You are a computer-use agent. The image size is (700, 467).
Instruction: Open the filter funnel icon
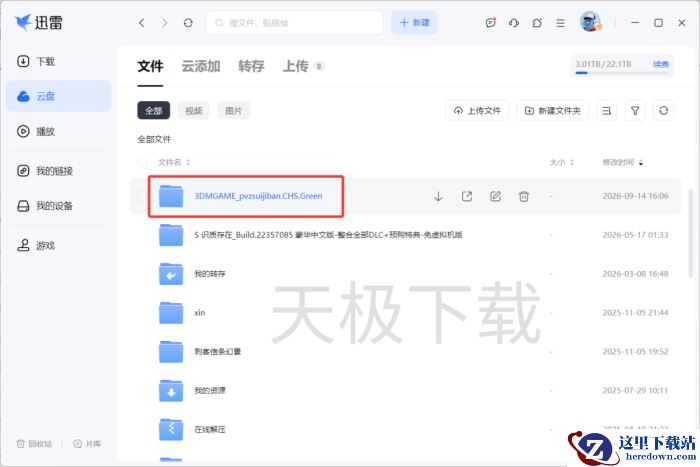[x=635, y=111]
